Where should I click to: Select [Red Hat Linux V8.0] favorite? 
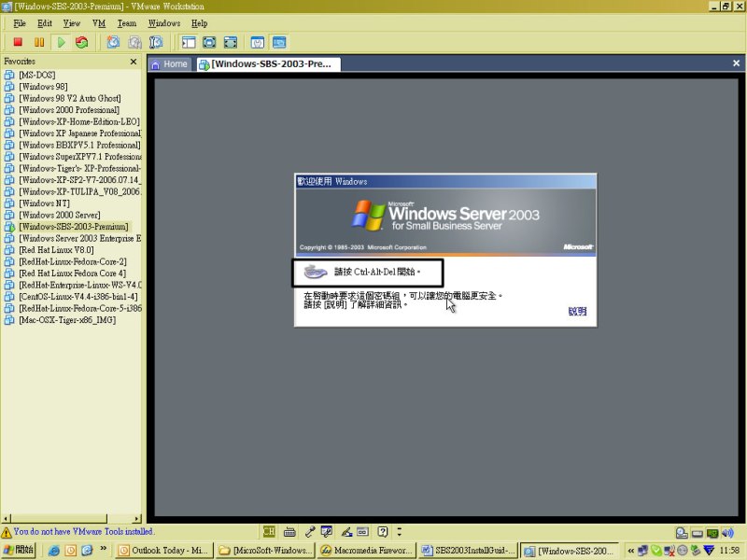click(56, 250)
